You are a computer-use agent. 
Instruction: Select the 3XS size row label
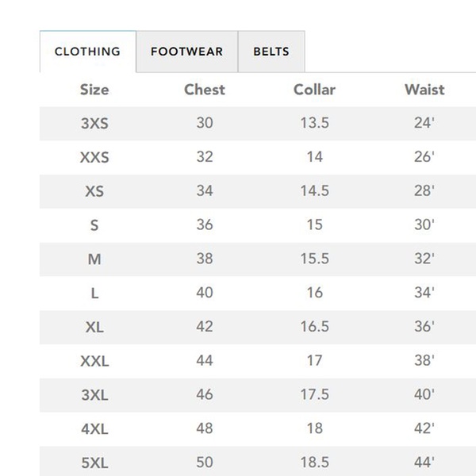[x=94, y=124]
